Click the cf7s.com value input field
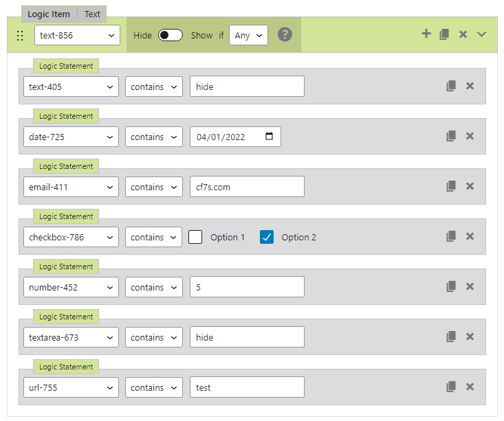Viewport: 504px width, 421px height. tap(247, 187)
